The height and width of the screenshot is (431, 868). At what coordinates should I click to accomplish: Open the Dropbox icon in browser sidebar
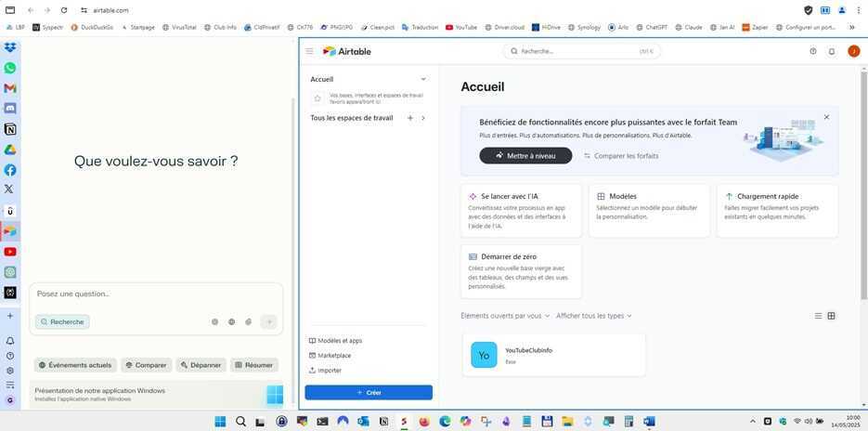tap(10, 47)
